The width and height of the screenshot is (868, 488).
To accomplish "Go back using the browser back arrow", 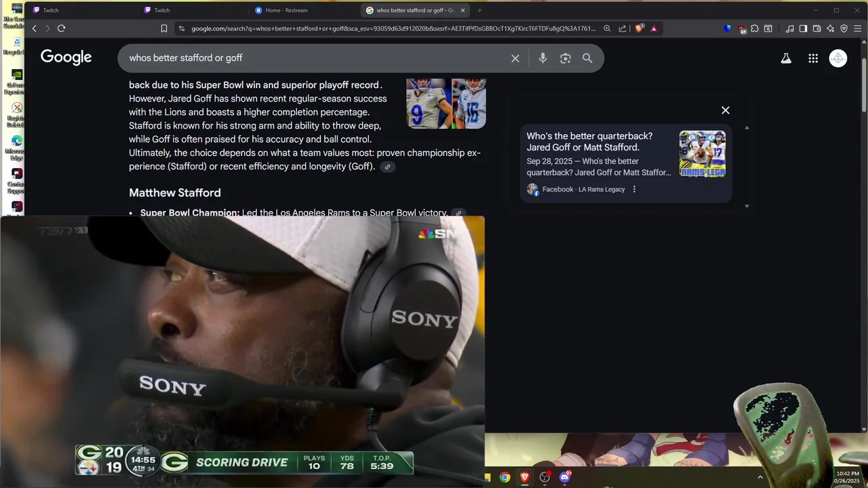I will (x=34, y=28).
